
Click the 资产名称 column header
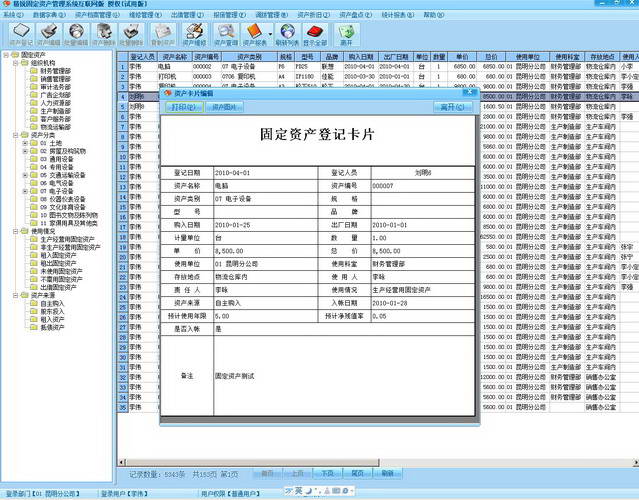coord(174,57)
